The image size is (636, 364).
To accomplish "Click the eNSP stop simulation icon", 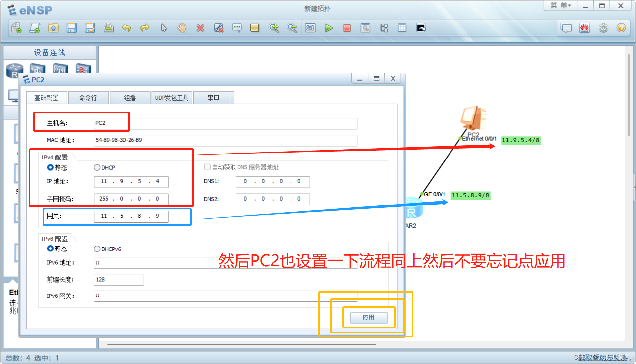I will click(346, 28).
